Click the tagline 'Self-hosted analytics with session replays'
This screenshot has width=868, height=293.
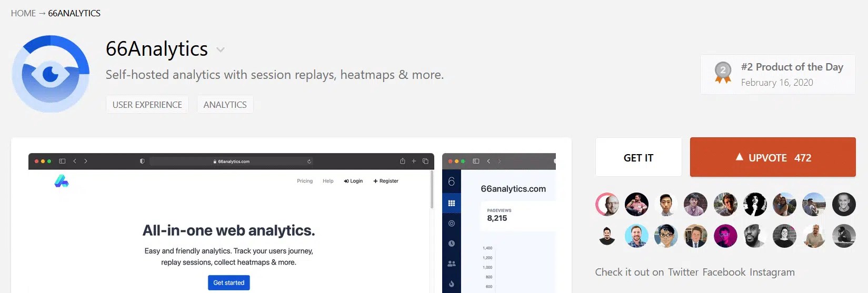point(221,75)
